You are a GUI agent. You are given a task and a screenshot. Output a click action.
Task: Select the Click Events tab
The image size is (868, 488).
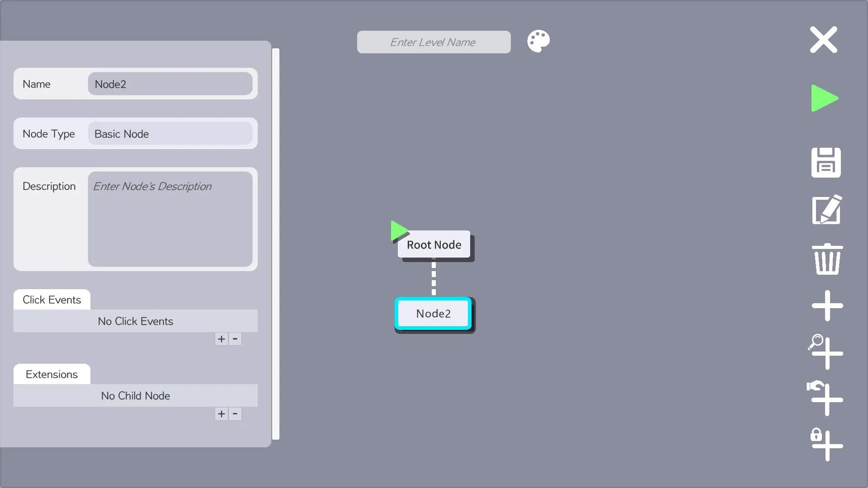tap(52, 300)
